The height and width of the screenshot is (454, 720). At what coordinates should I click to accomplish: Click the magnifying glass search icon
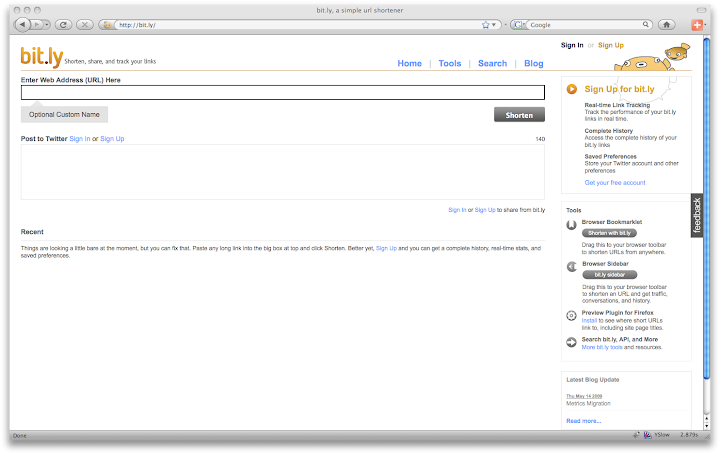click(646, 24)
